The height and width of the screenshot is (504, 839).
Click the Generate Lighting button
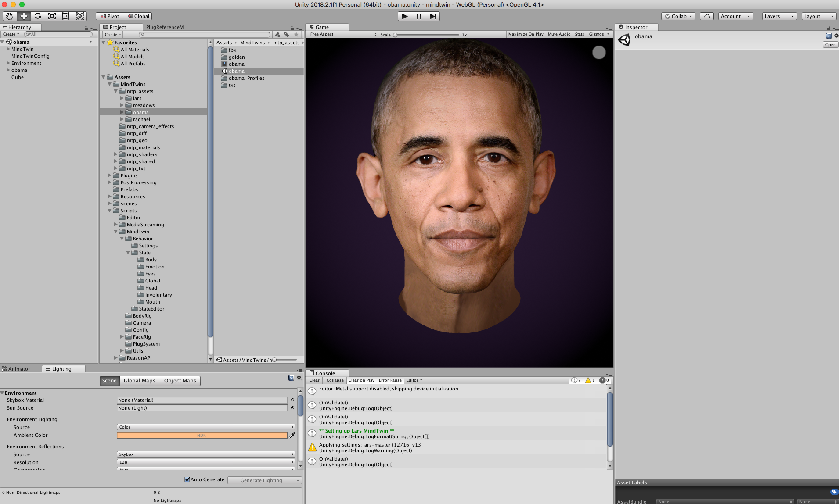[261, 480]
